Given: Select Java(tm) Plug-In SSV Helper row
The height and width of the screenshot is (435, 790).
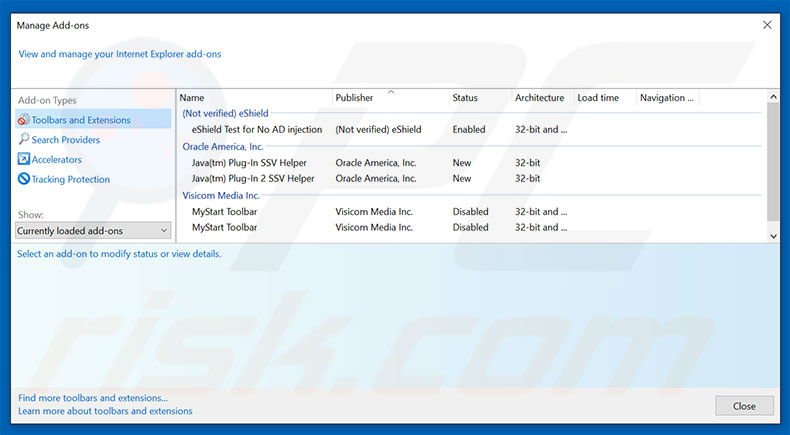Looking at the screenshot, I should click(471, 163).
